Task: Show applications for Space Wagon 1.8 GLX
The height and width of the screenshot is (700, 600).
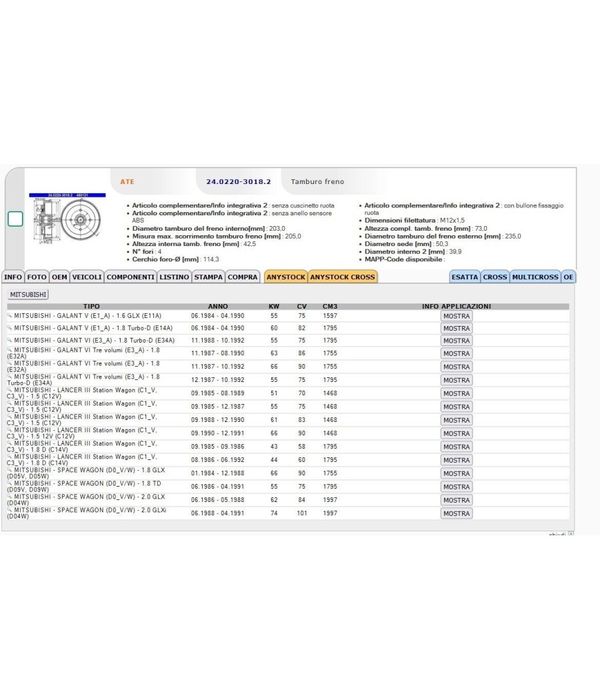Action: click(456, 473)
